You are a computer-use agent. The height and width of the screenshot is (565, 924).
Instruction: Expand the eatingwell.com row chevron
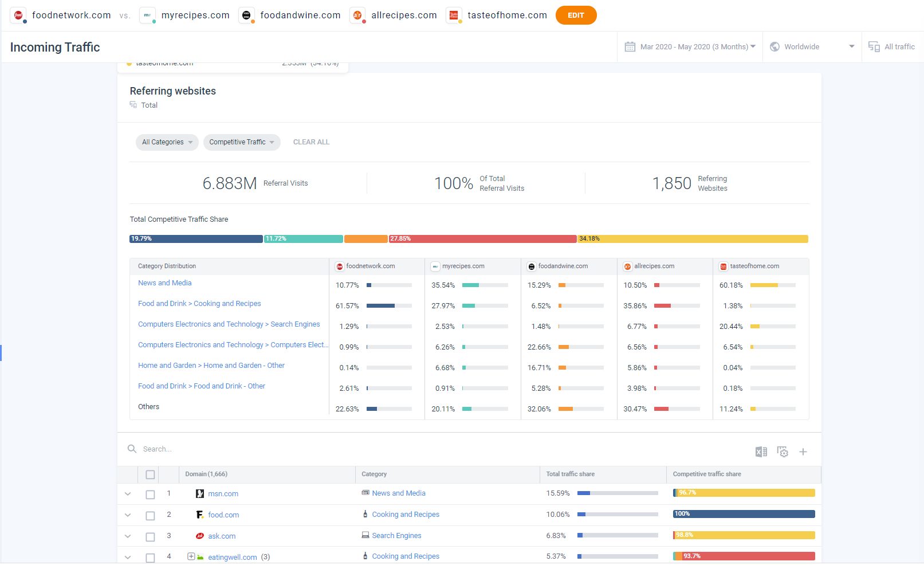coord(128,557)
